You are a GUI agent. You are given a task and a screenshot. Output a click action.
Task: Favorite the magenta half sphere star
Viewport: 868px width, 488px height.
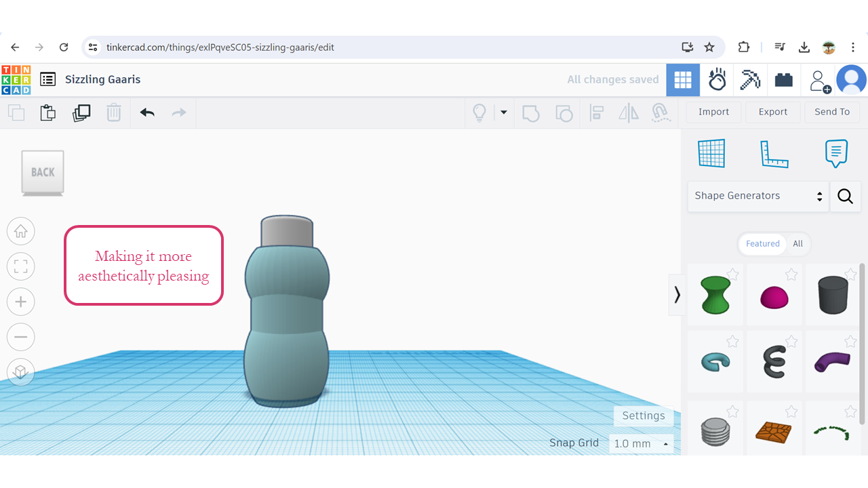(791, 274)
